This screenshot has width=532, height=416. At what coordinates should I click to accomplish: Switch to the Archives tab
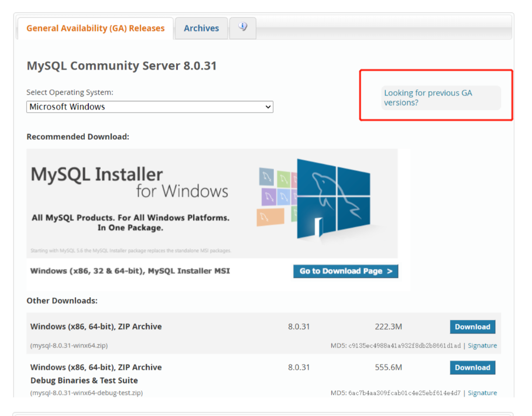pos(201,28)
